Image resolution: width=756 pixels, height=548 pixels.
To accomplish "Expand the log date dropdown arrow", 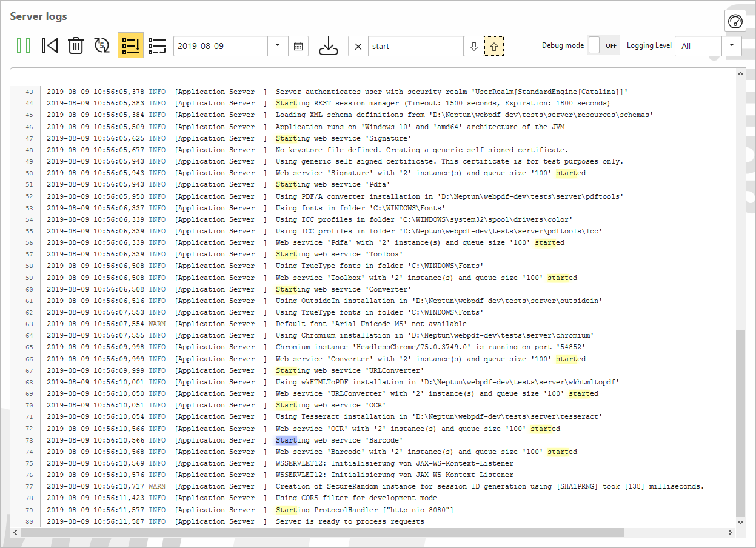I will click(x=278, y=46).
